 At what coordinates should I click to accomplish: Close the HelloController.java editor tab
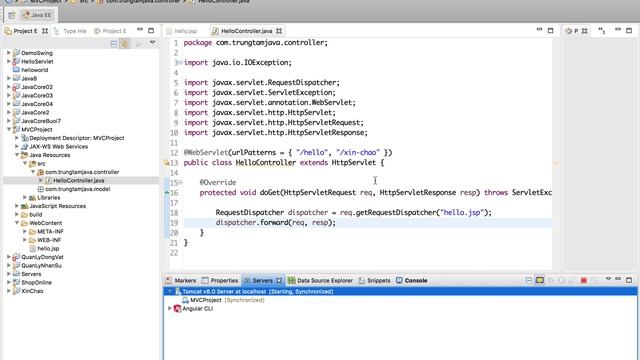tap(279, 31)
